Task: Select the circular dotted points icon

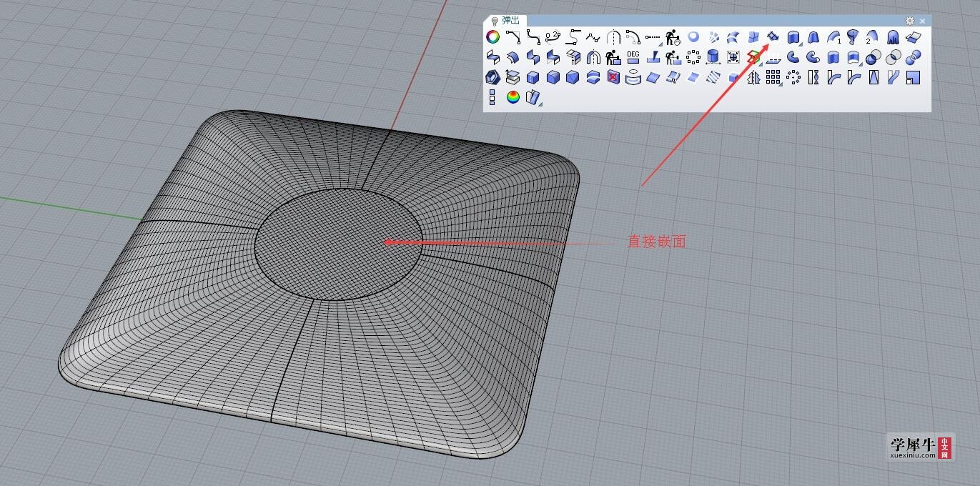Action: click(x=693, y=57)
